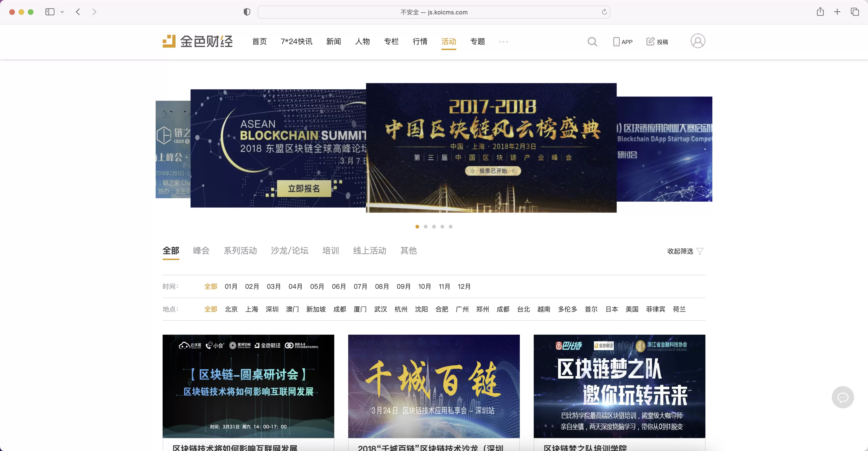Click the privacy shield icon
Viewport: 868px width, 451px height.
pyautogui.click(x=247, y=12)
